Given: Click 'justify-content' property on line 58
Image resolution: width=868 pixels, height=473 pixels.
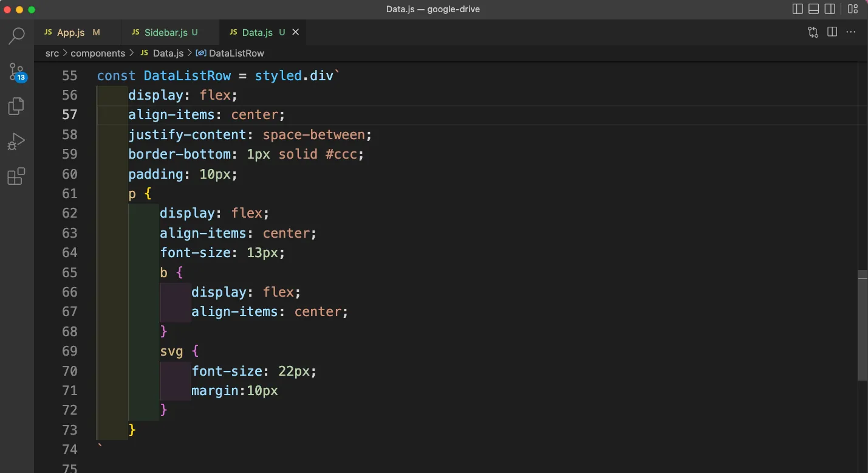Looking at the screenshot, I should (x=187, y=135).
